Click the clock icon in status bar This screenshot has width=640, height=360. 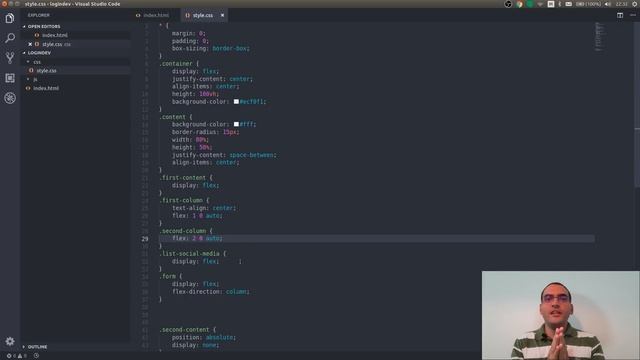36,356
